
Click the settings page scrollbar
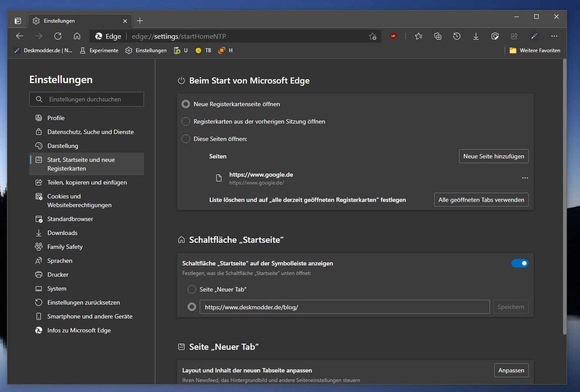[x=564, y=197]
